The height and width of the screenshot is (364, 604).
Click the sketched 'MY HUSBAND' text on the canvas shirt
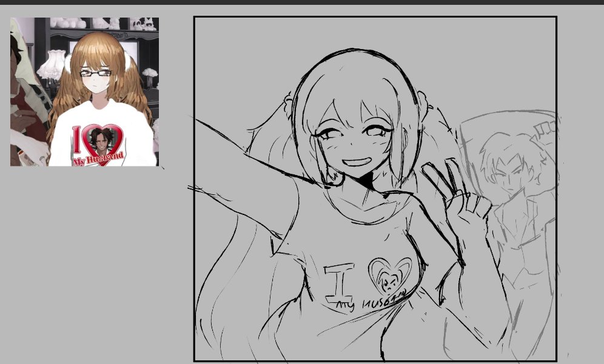click(x=371, y=301)
